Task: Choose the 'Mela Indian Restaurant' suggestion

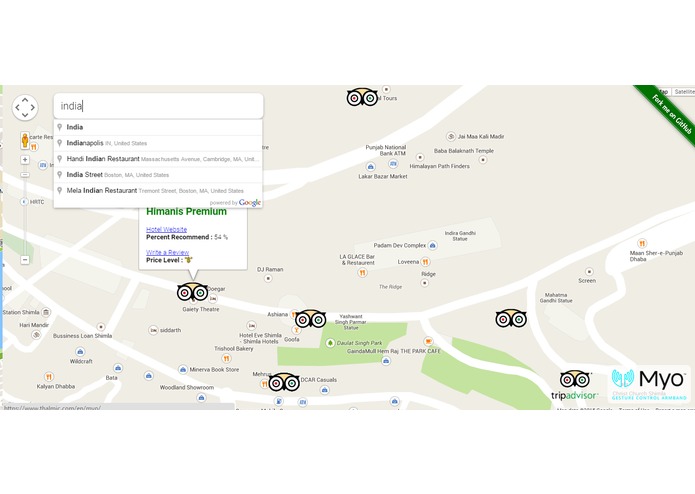Action: point(158,191)
